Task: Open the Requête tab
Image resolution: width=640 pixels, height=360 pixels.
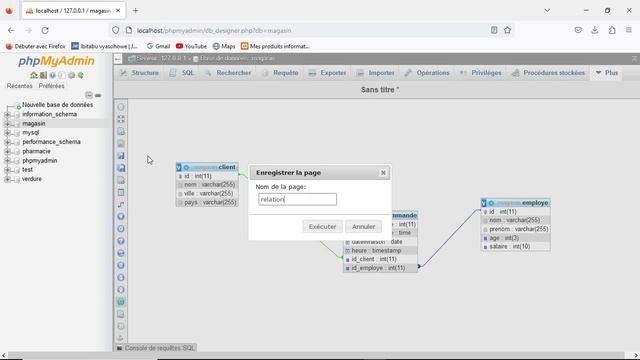Action: click(280, 73)
